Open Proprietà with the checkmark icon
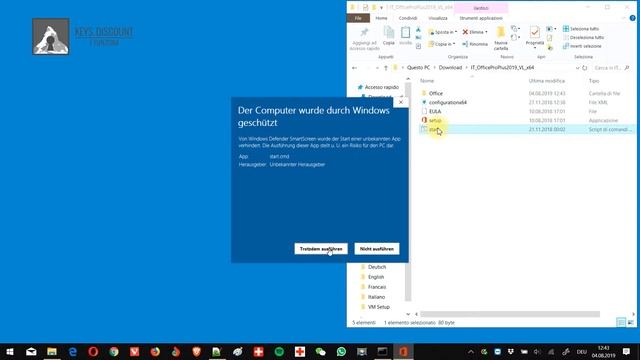This screenshot has height=360, width=640. pos(535,32)
